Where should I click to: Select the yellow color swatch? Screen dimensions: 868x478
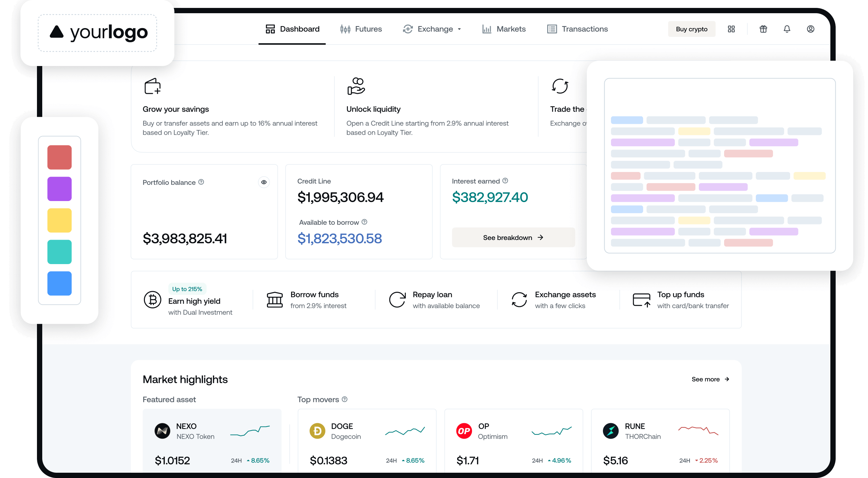click(x=59, y=220)
